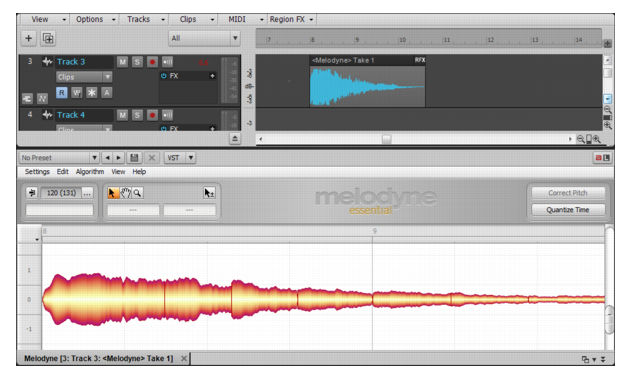
Task: Click the Correct Pitch button
Action: pyautogui.click(x=568, y=193)
